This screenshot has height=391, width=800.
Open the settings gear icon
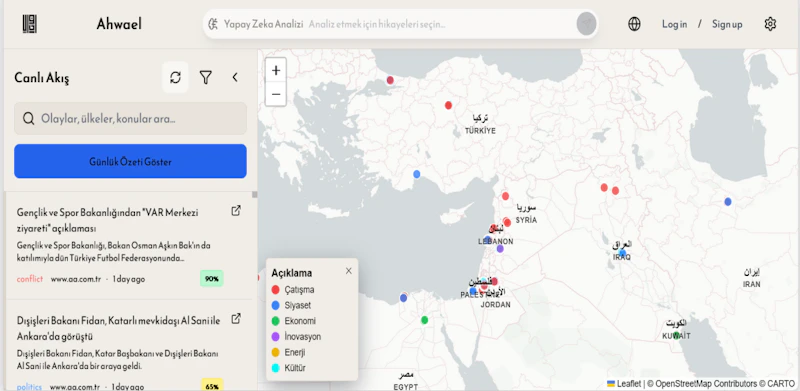[770, 24]
